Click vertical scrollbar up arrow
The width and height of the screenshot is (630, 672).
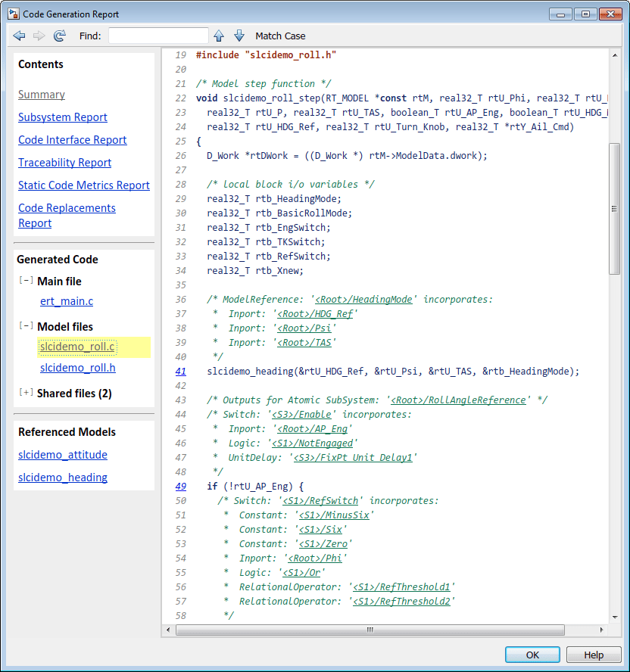click(x=615, y=55)
